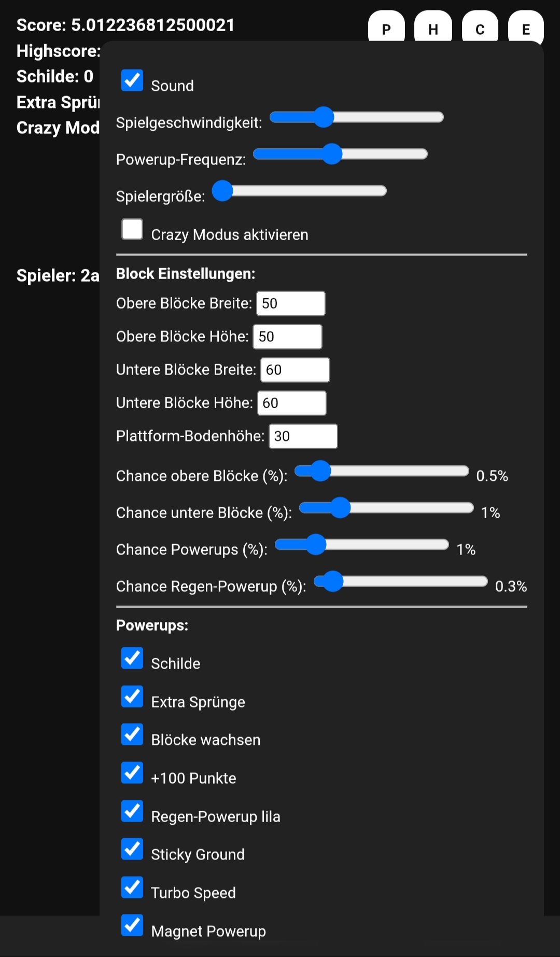Viewport: 560px width, 957px height.
Task: Adjust the Spielgeschwindigkeit slider
Action: click(357, 117)
